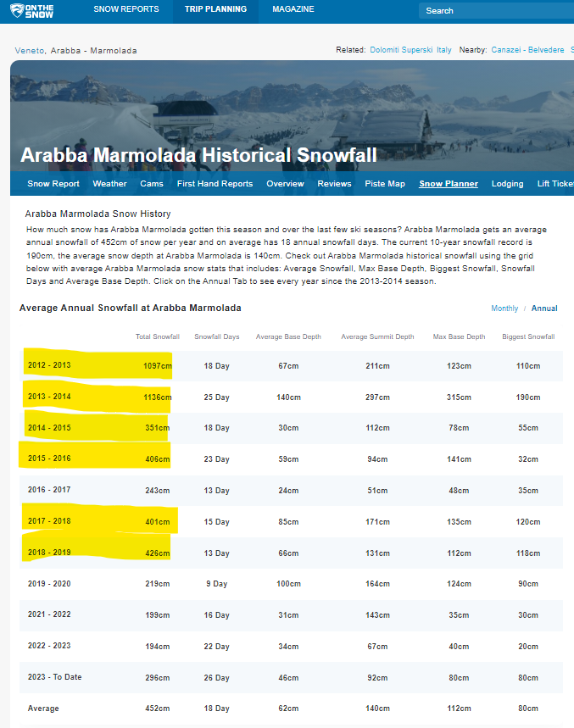Select the 2018 - 2019 season row label
Image resolution: width=574 pixels, height=728 pixels.
click(49, 552)
